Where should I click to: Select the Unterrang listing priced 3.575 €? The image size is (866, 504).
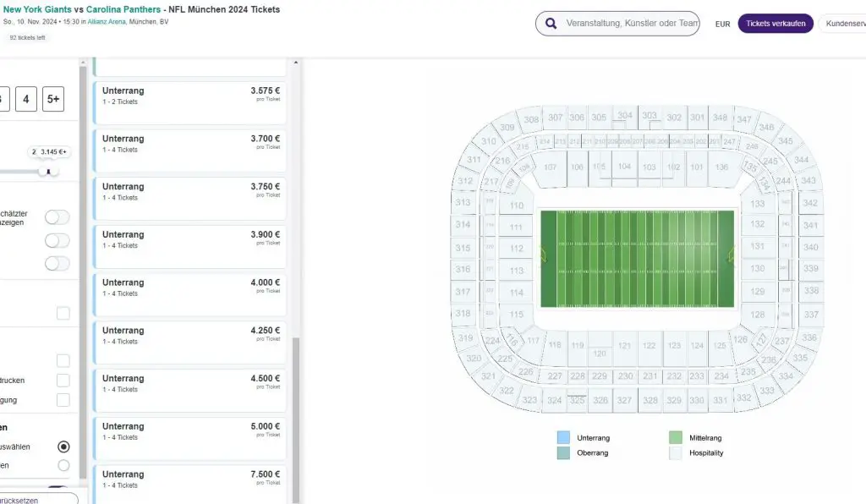[191, 101]
